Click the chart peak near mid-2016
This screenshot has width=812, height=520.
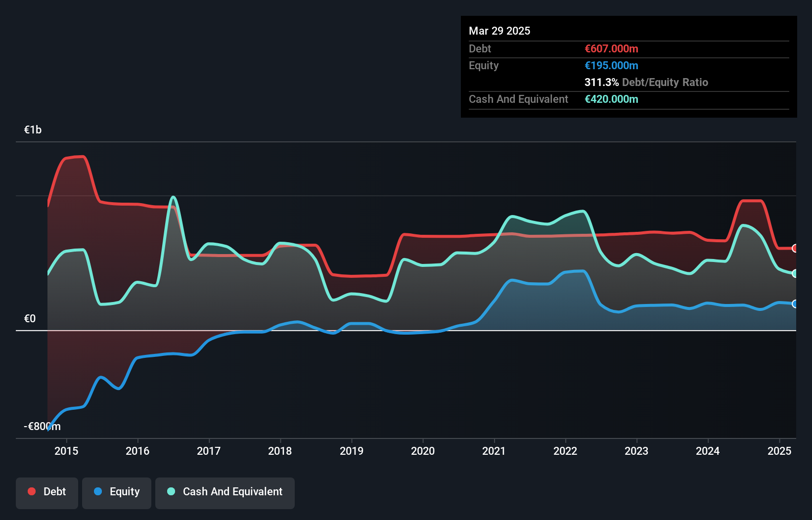coord(173,197)
